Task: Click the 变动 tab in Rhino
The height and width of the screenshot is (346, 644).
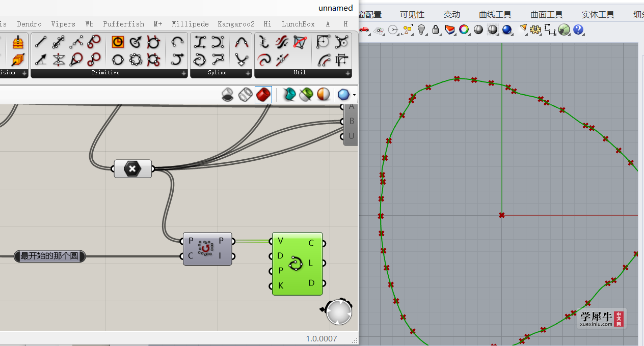Action: [452, 15]
